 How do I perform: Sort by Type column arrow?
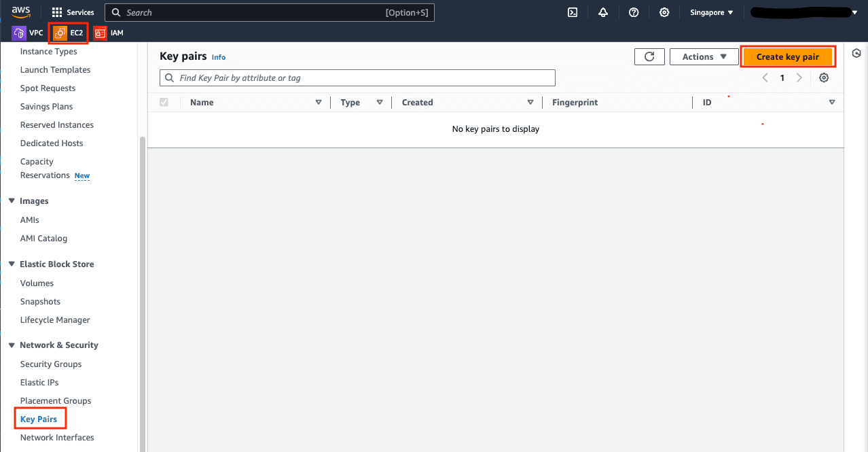tap(379, 103)
